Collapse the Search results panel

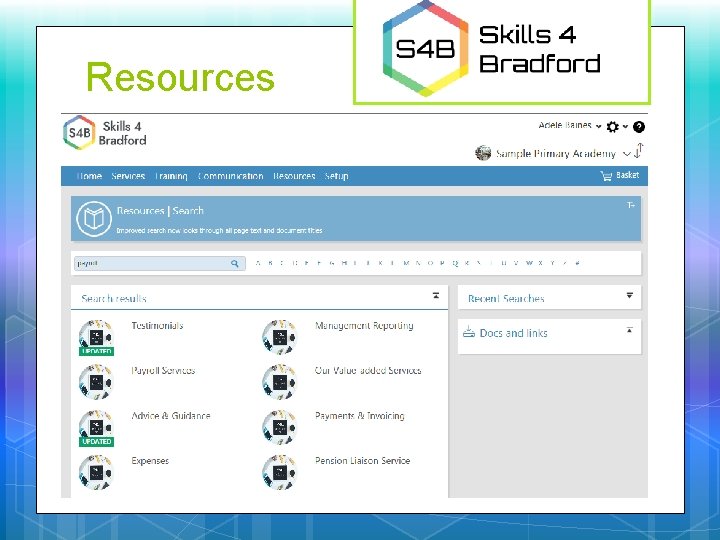pos(436,296)
